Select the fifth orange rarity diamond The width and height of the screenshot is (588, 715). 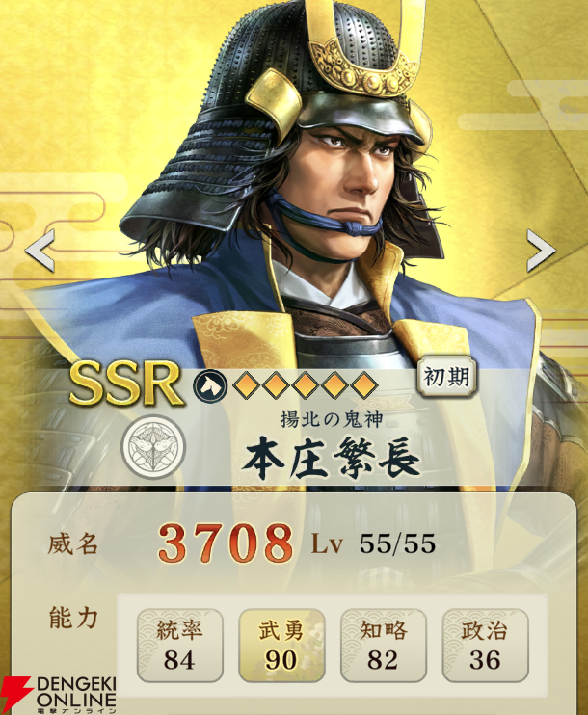click(363, 385)
